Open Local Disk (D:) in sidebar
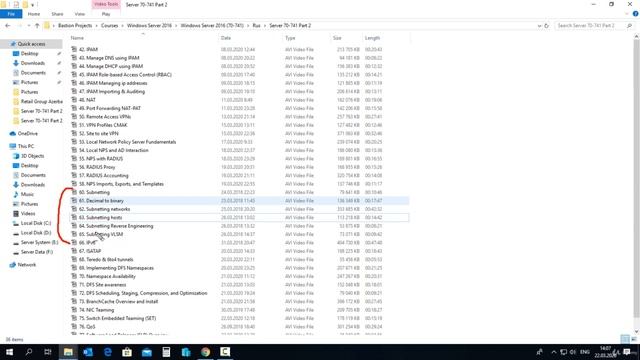The width and height of the screenshot is (640, 360). pos(36,233)
